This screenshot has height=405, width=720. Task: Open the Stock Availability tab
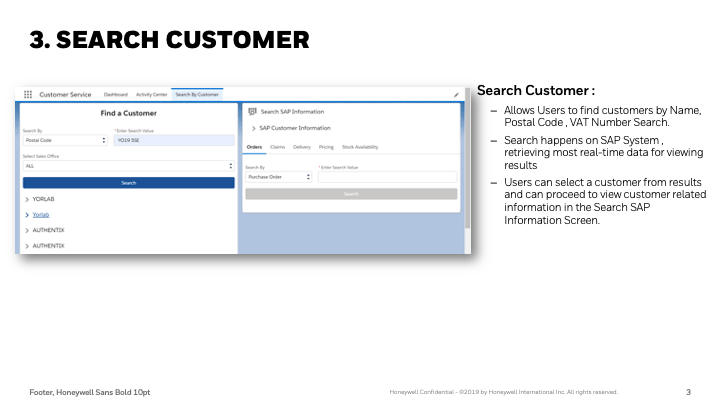tap(360, 147)
